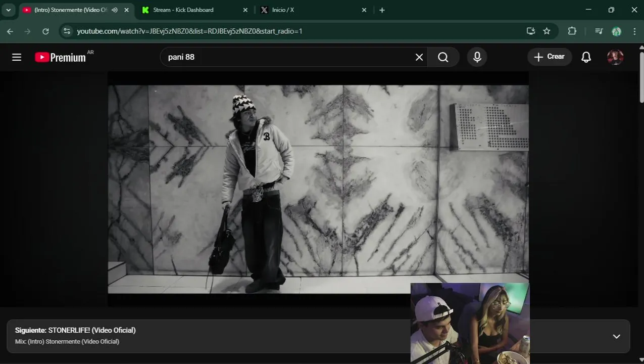The width and height of the screenshot is (644, 364).
Task: Expand the mix playlist chevron
Action: (616, 336)
